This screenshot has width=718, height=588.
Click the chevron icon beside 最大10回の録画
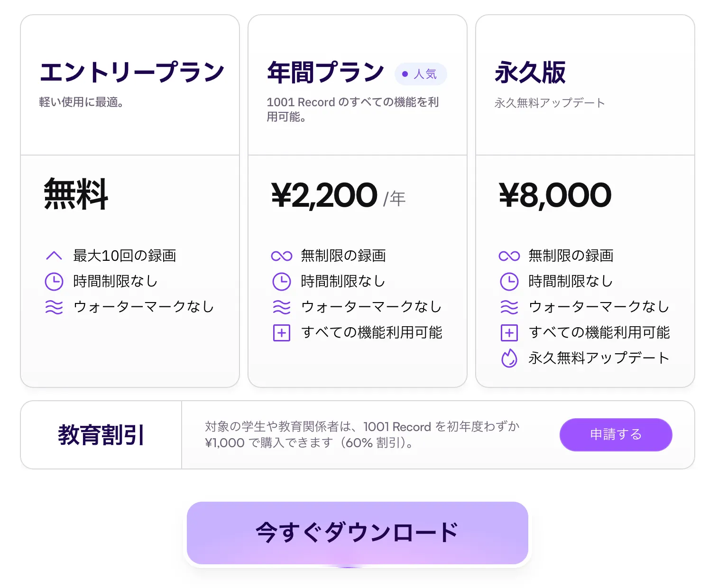[54, 256]
